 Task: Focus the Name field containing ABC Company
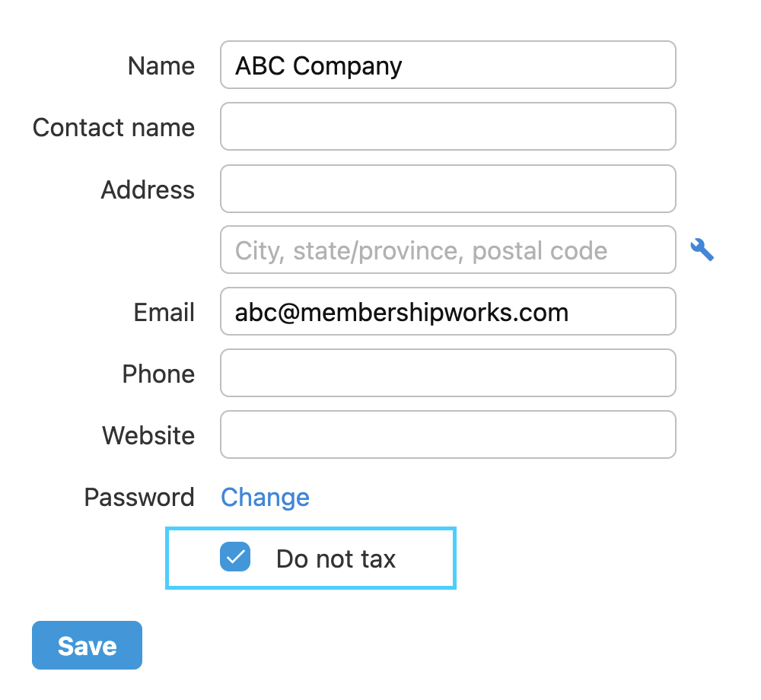447,65
